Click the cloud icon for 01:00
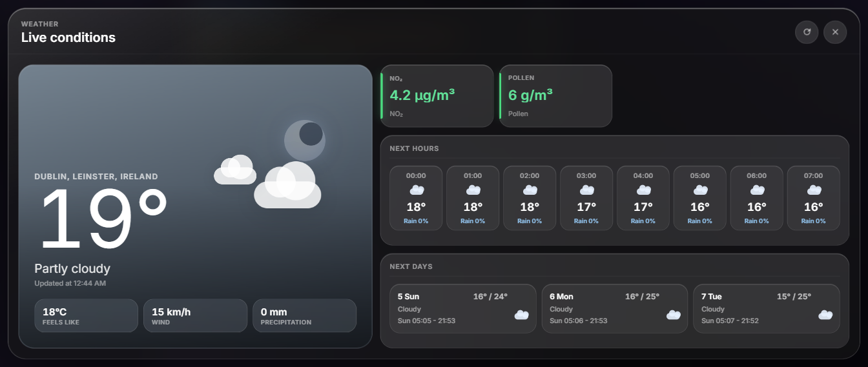 click(473, 190)
